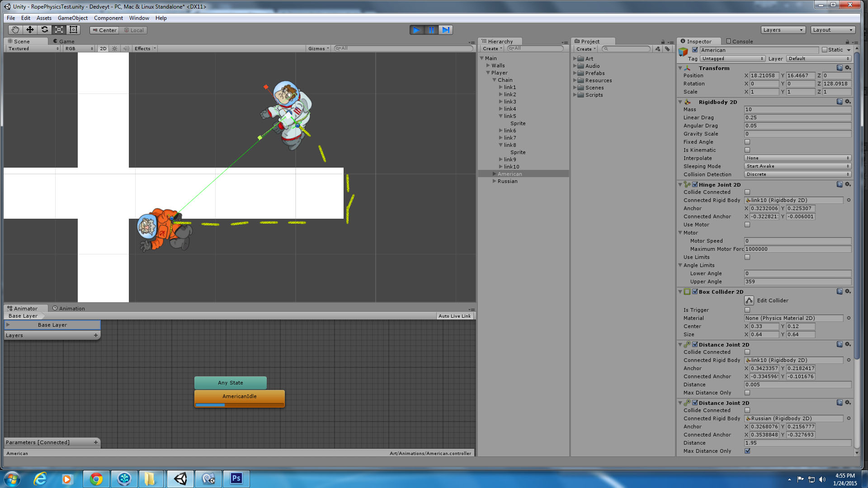This screenshot has width=868, height=488.
Task: Click the Edit Collider icon button
Action: 749,300
